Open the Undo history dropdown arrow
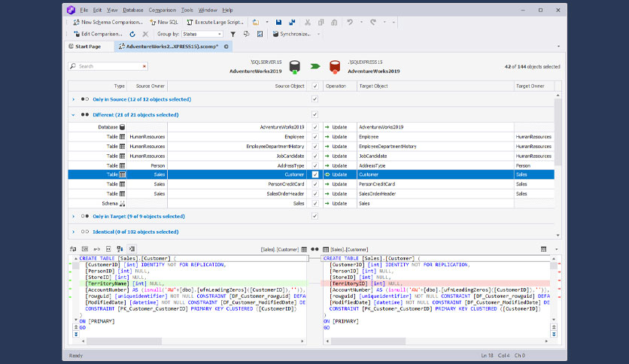 361,22
